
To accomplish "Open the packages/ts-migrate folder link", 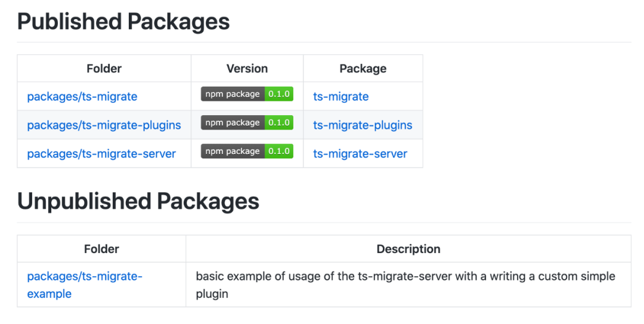I will point(82,97).
